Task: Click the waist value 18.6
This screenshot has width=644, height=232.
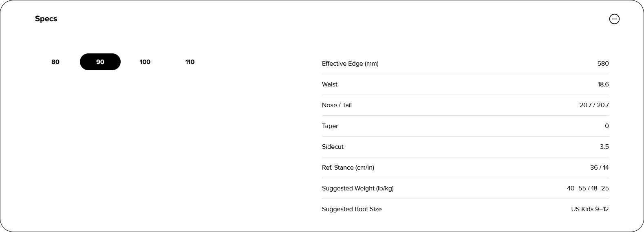Action: pyautogui.click(x=603, y=84)
